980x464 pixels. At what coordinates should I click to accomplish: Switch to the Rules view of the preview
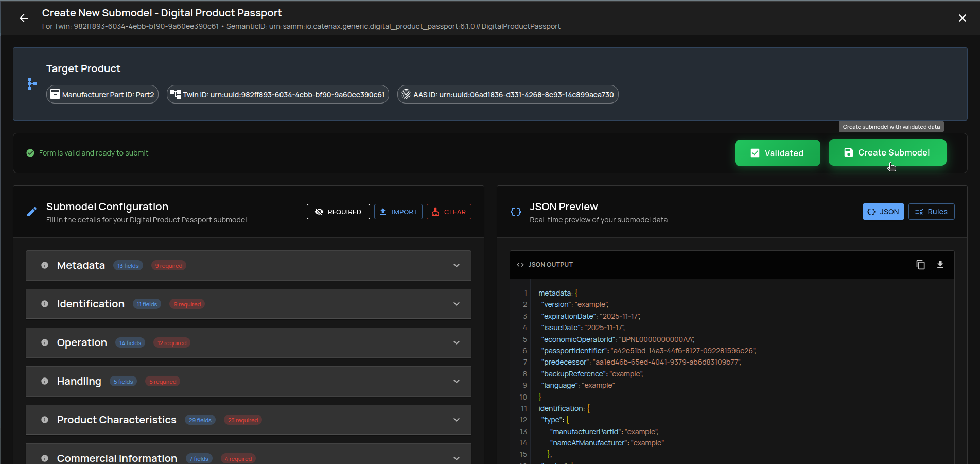coord(931,211)
